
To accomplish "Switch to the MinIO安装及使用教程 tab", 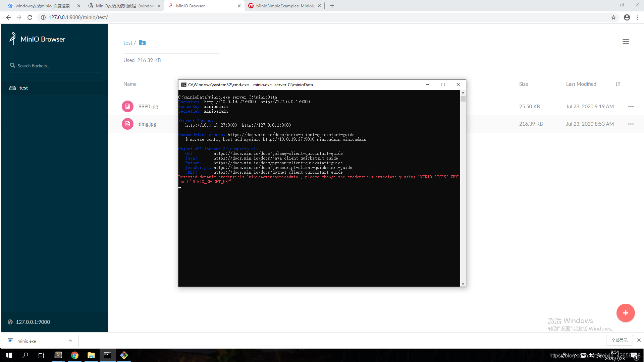I will [124, 6].
